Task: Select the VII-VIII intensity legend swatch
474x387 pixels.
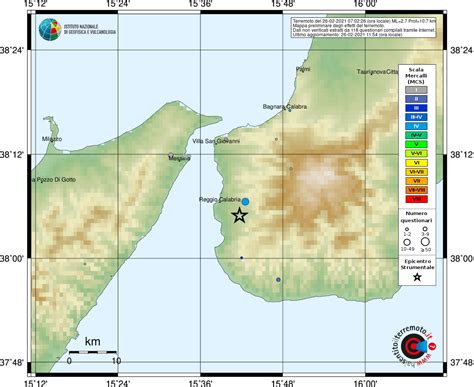Action: click(x=416, y=190)
